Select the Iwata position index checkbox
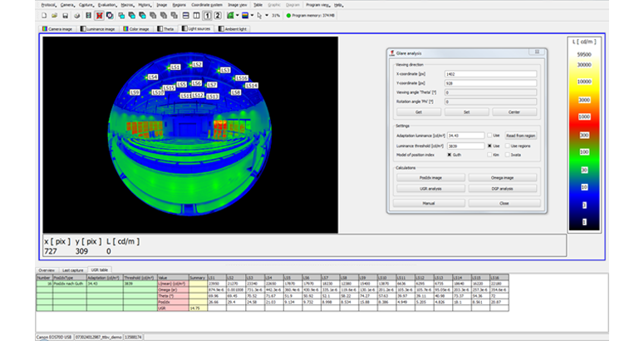Screen dimensions: 644x341 click(x=508, y=155)
